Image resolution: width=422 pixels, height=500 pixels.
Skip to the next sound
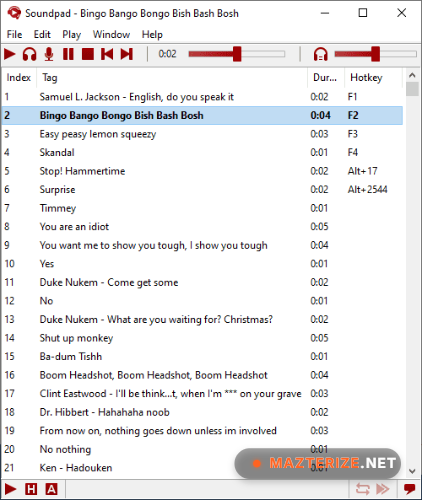127,54
